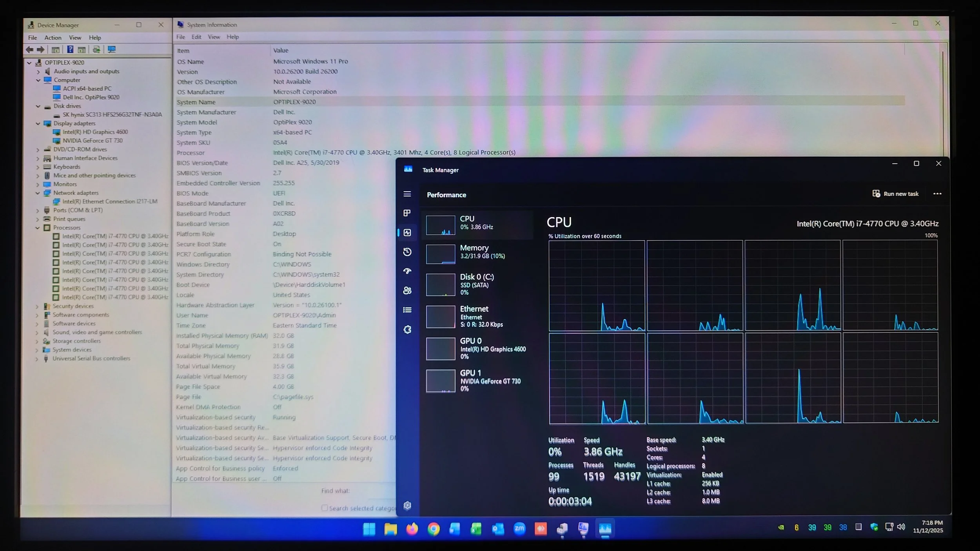Open App history in Task Manager sidebar
Image resolution: width=980 pixels, height=551 pixels.
[x=407, y=252]
